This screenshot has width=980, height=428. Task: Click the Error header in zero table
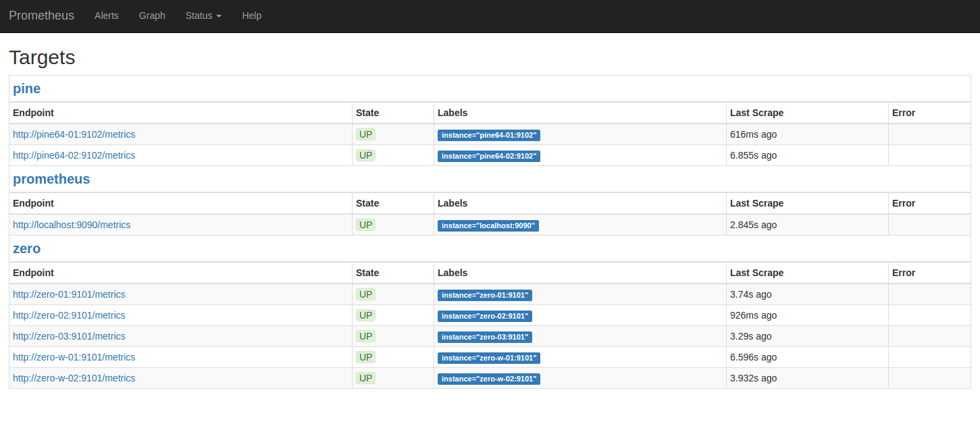tap(904, 273)
